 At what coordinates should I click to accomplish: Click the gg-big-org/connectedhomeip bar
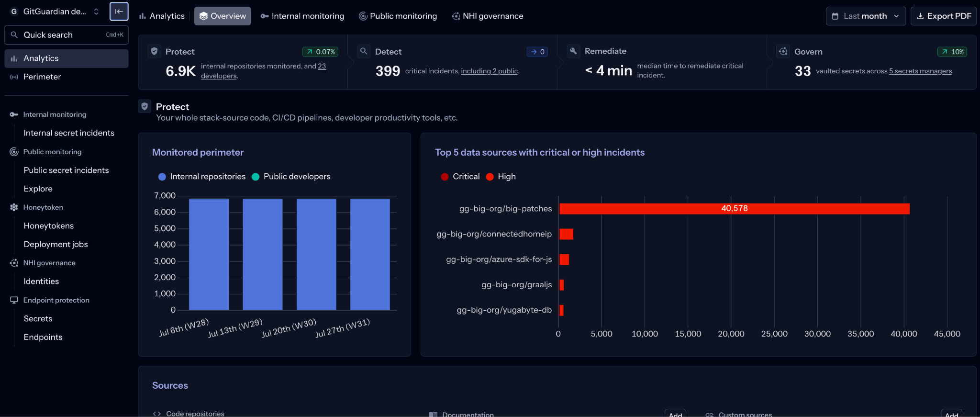click(x=566, y=234)
